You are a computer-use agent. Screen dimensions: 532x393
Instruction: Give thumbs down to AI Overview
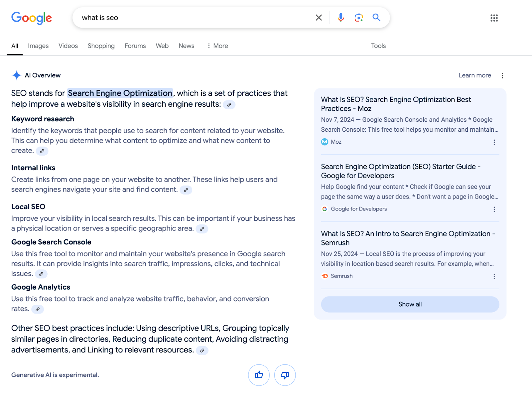[285, 375]
